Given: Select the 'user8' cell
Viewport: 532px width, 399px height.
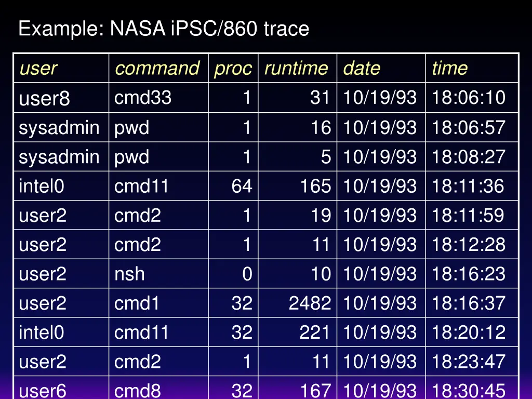Looking at the screenshot, I should point(44,98).
